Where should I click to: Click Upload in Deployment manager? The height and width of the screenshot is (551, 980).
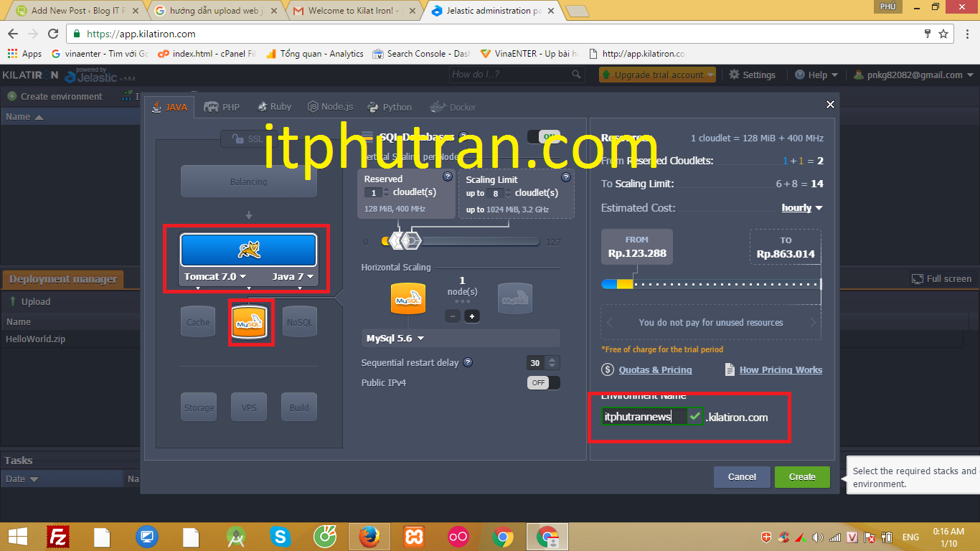pyautogui.click(x=29, y=301)
